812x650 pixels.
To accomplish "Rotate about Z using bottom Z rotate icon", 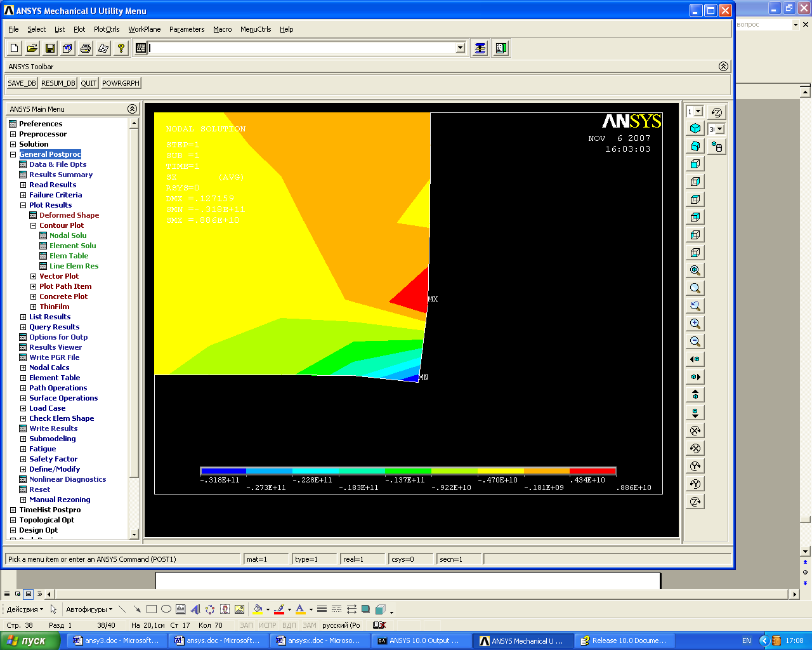I will click(x=695, y=501).
